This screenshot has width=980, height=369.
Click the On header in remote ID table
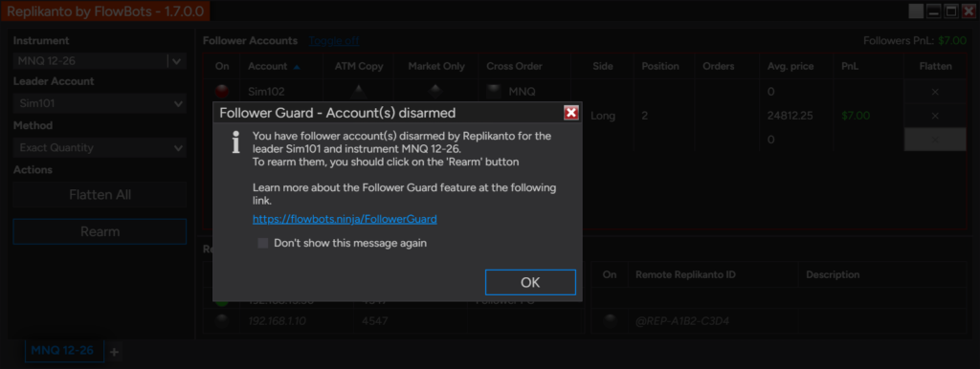[x=610, y=274]
